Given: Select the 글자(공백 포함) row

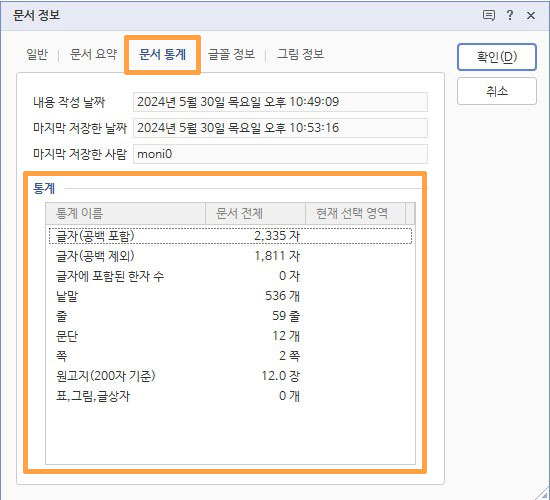Looking at the screenshot, I should click(230, 236).
